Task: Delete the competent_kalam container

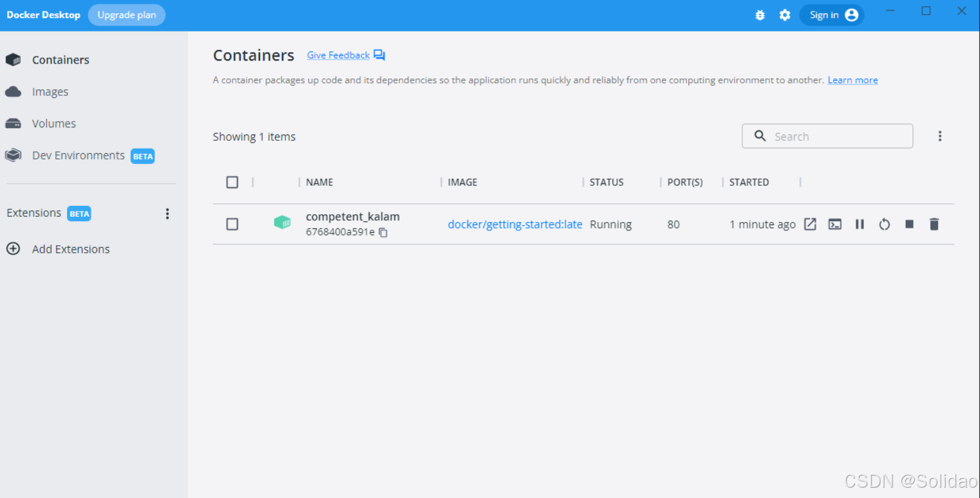Action: click(x=934, y=224)
